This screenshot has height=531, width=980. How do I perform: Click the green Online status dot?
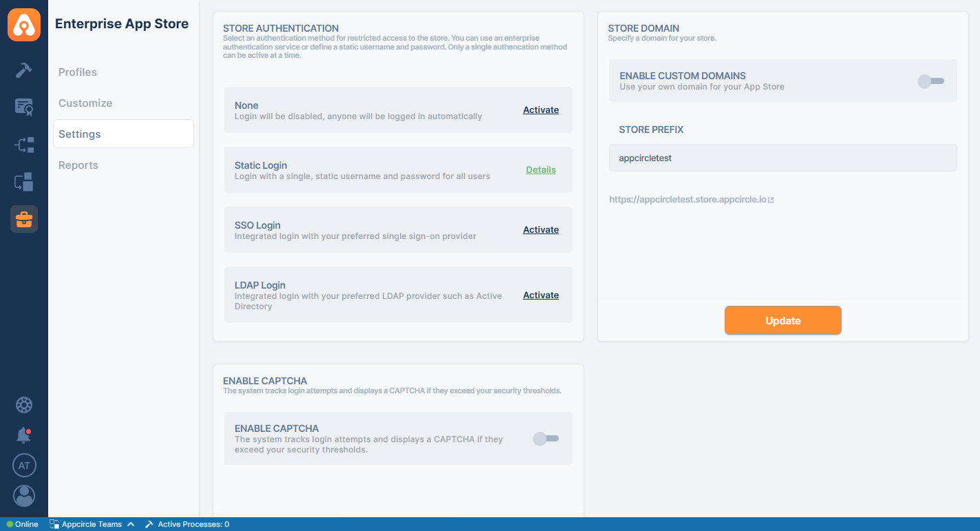(x=10, y=524)
